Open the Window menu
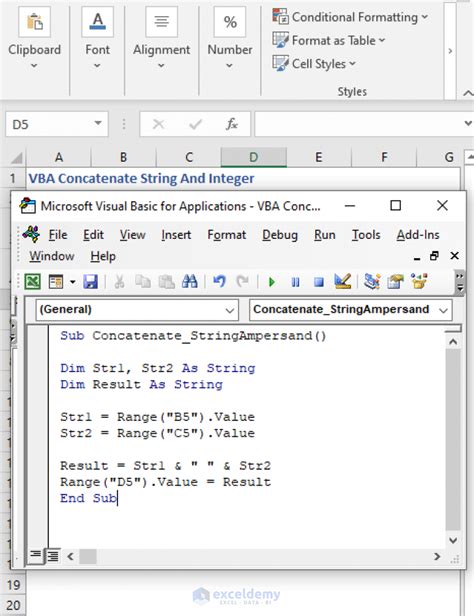474x616 pixels. point(52,256)
